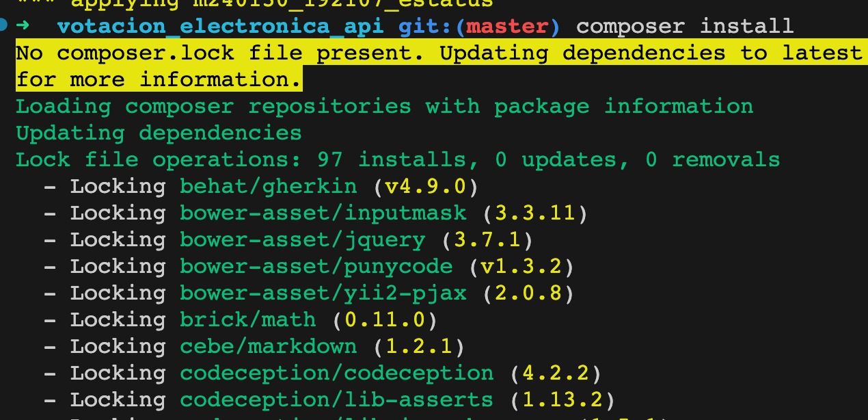Image resolution: width=868 pixels, height=420 pixels.
Task: Click the cebe/markdown package name
Action: click(x=268, y=346)
